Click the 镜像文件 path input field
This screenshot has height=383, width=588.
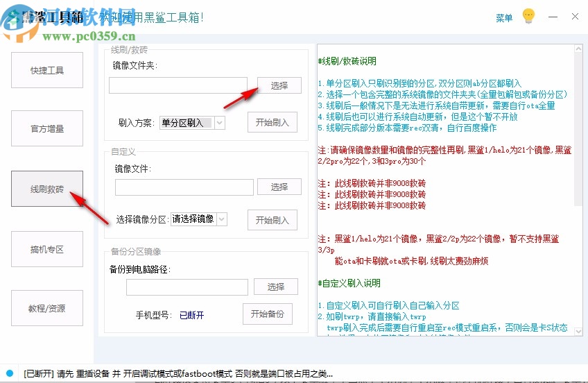click(184, 187)
